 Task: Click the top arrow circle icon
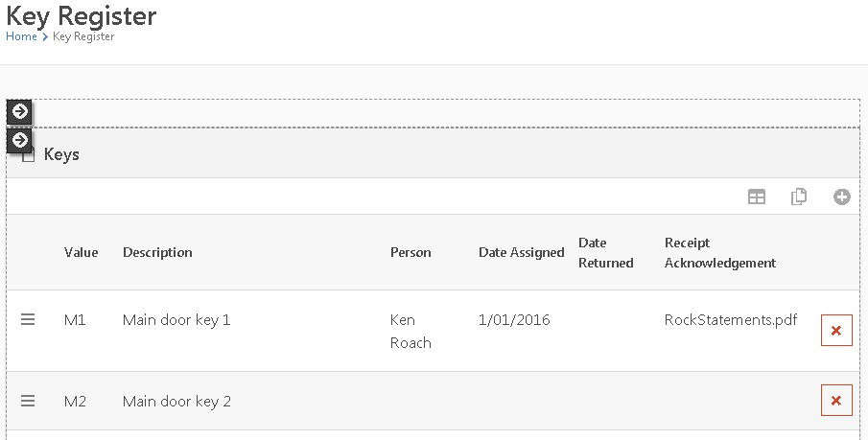[x=19, y=111]
